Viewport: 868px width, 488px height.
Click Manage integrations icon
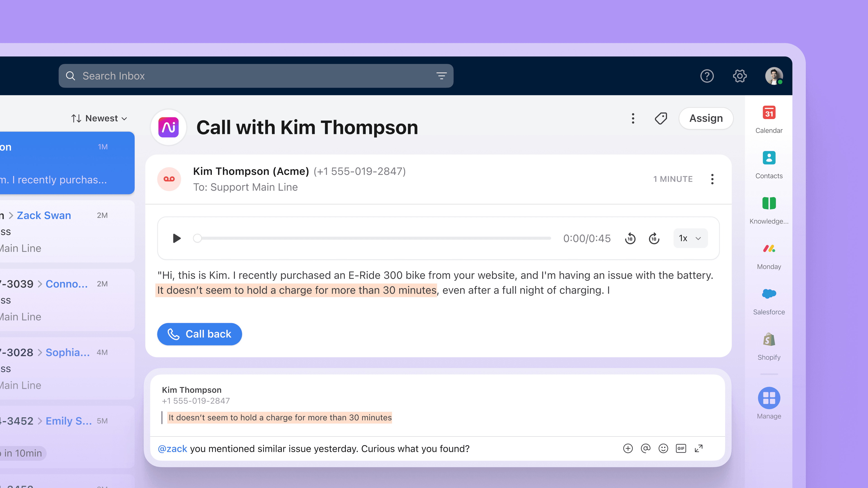point(769,398)
